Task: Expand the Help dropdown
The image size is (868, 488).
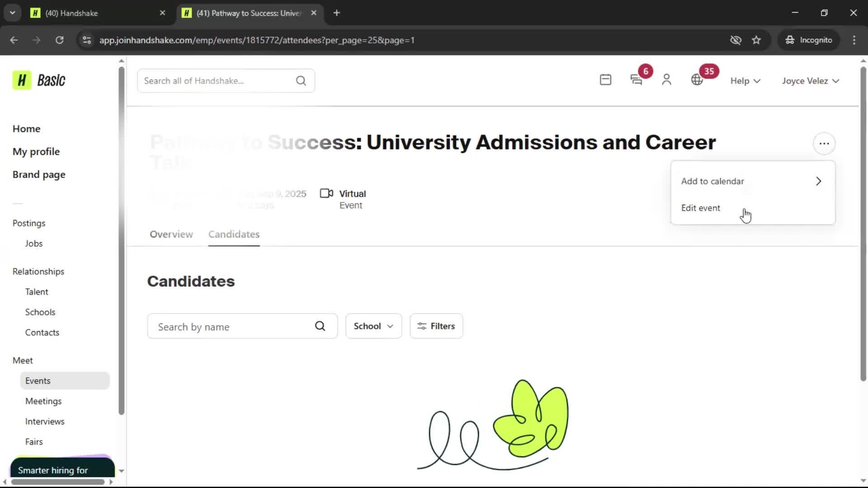Action: (x=745, y=81)
